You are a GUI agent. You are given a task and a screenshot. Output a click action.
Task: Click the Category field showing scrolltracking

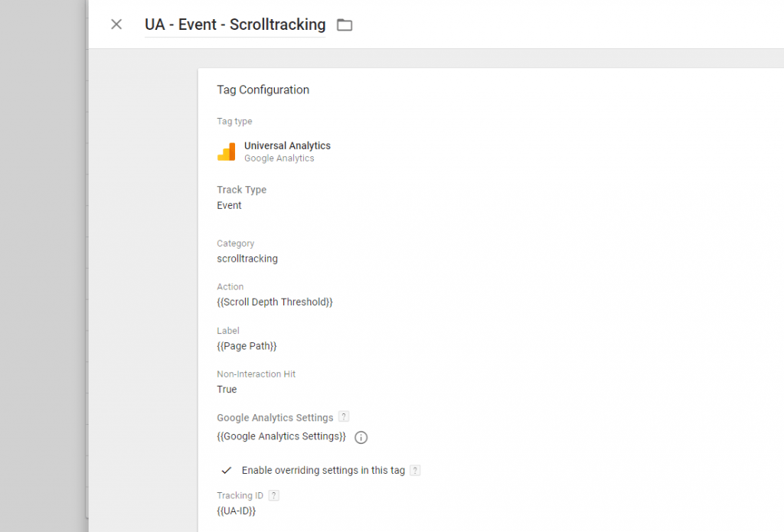tap(247, 258)
